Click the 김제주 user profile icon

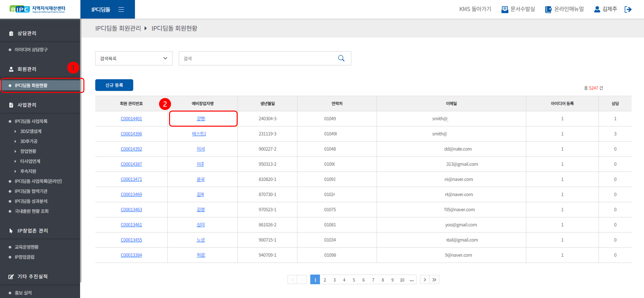[x=597, y=9]
